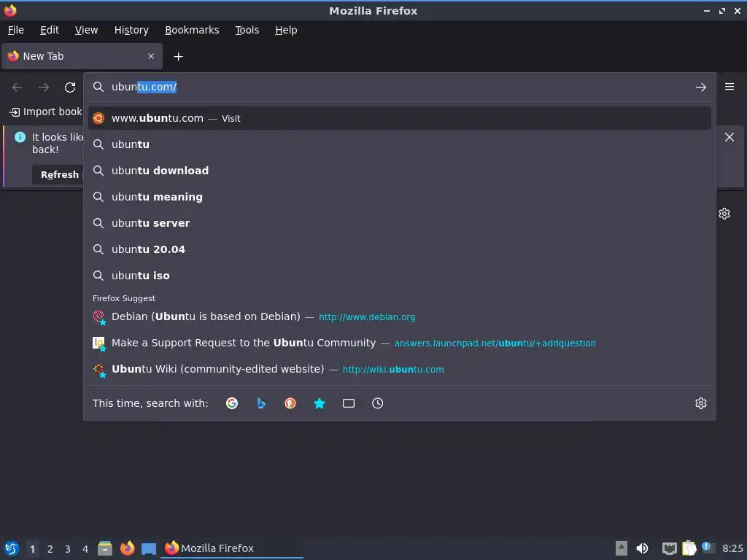Open the Help menu

pyautogui.click(x=286, y=30)
